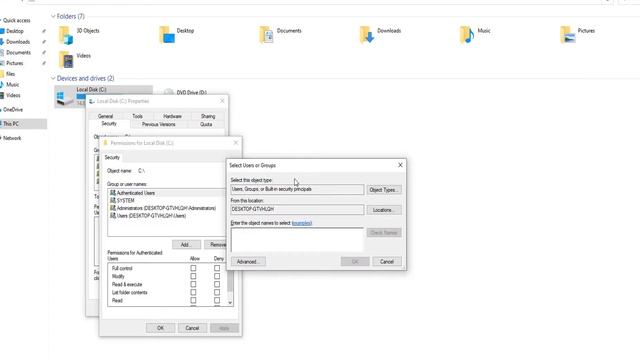
Task: Open the Hardware tab in Properties
Action: 172,116
